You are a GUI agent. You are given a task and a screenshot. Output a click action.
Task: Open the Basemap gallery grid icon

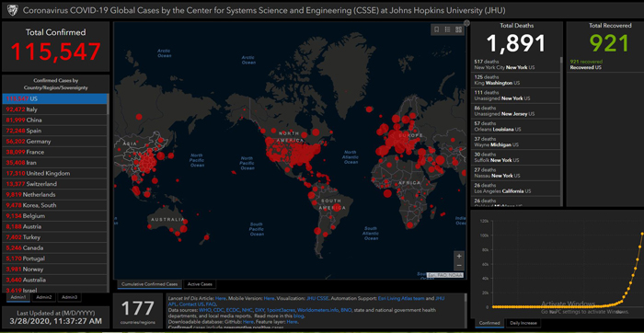coord(458,29)
